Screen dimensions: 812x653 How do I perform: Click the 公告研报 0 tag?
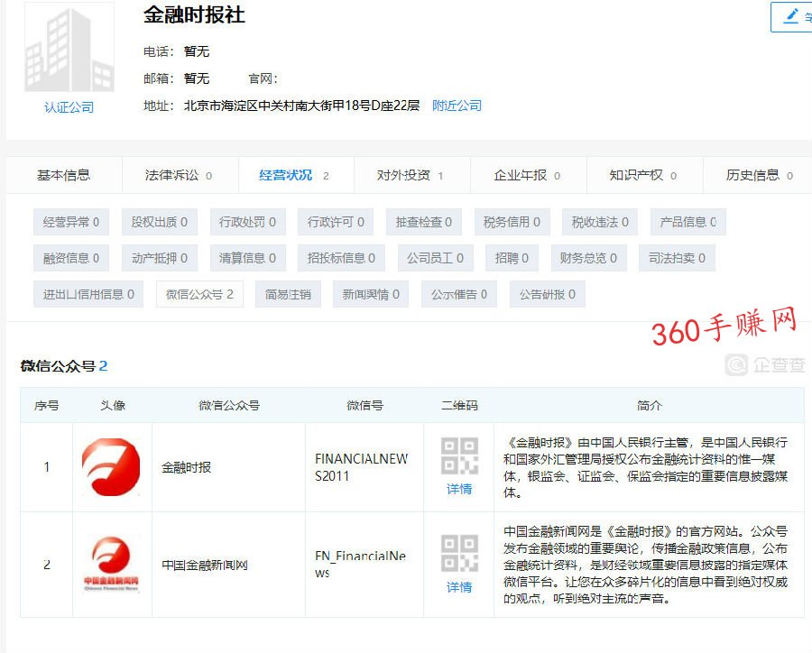pos(548,294)
